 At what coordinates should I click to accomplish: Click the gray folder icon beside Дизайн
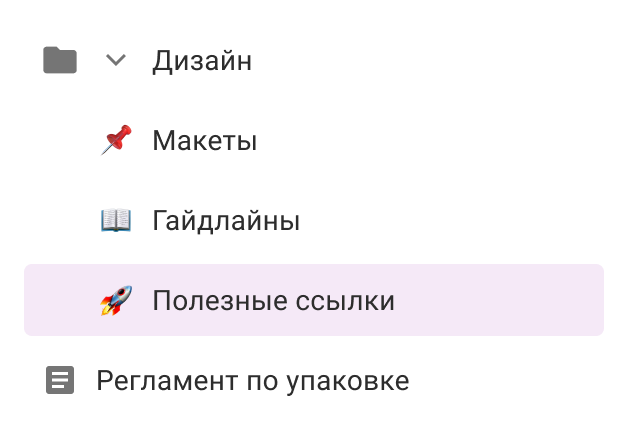click(60, 61)
